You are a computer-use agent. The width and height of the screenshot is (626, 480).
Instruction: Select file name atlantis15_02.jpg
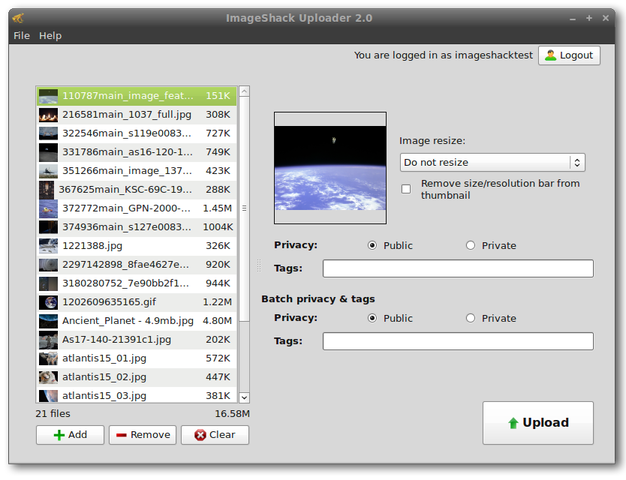point(104,377)
